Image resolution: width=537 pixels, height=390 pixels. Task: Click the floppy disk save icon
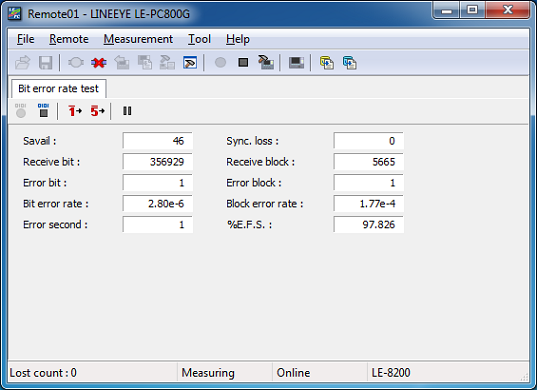tap(45, 63)
